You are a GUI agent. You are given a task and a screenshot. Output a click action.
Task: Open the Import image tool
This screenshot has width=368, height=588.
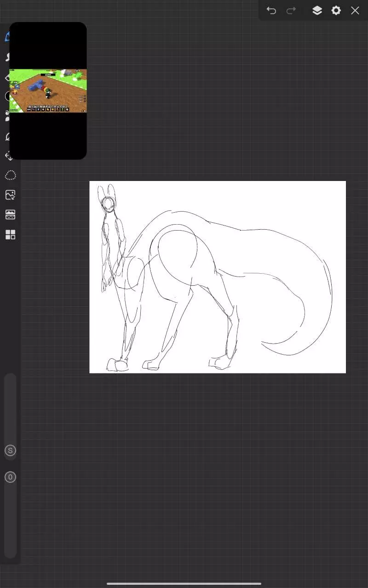click(10, 195)
